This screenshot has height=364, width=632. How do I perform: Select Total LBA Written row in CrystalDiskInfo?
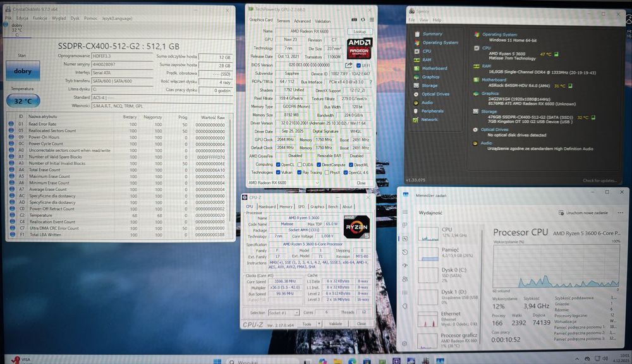118,234
